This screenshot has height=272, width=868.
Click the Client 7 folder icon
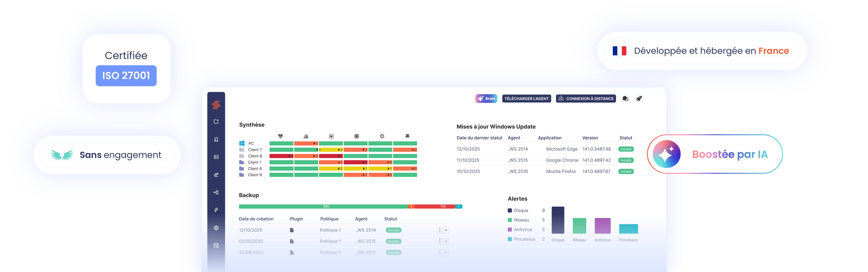pyautogui.click(x=242, y=150)
